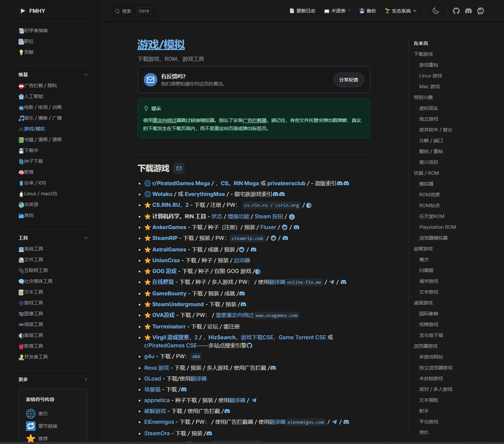Jump to Playstation ROM in outline
The height and width of the screenshot is (444, 504).
[437, 227]
